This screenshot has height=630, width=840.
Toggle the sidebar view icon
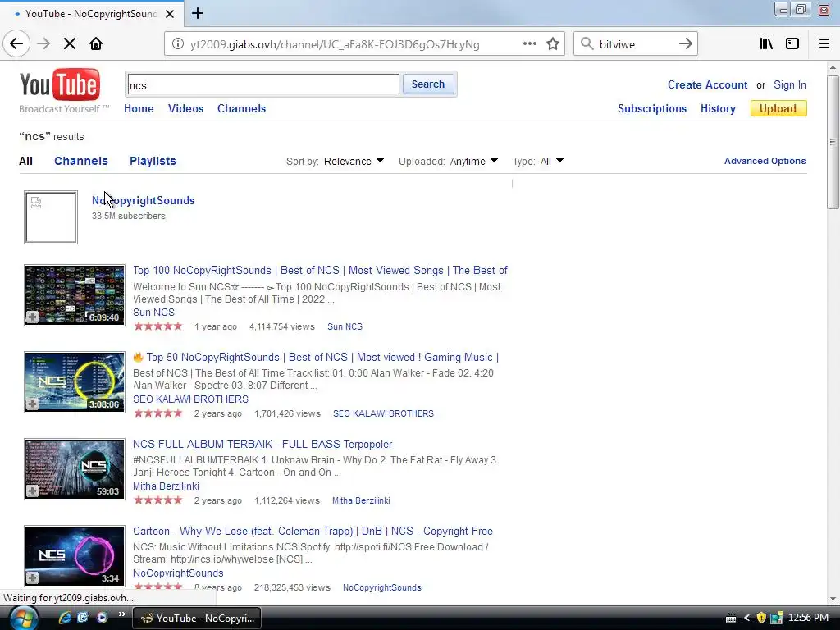pyautogui.click(x=792, y=44)
